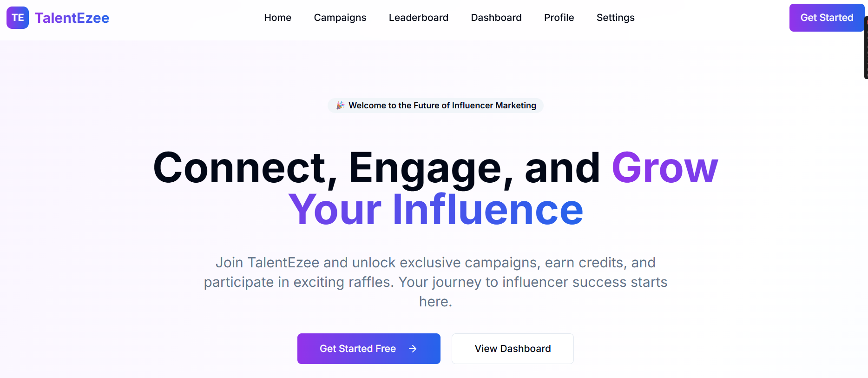This screenshot has height=378, width=868.
Task: Click the Get Started Free button label
Action: [357, 349]
